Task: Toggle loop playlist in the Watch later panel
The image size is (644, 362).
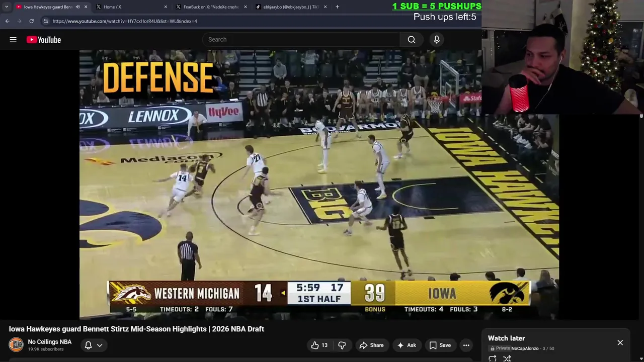Action: point(493,358)
